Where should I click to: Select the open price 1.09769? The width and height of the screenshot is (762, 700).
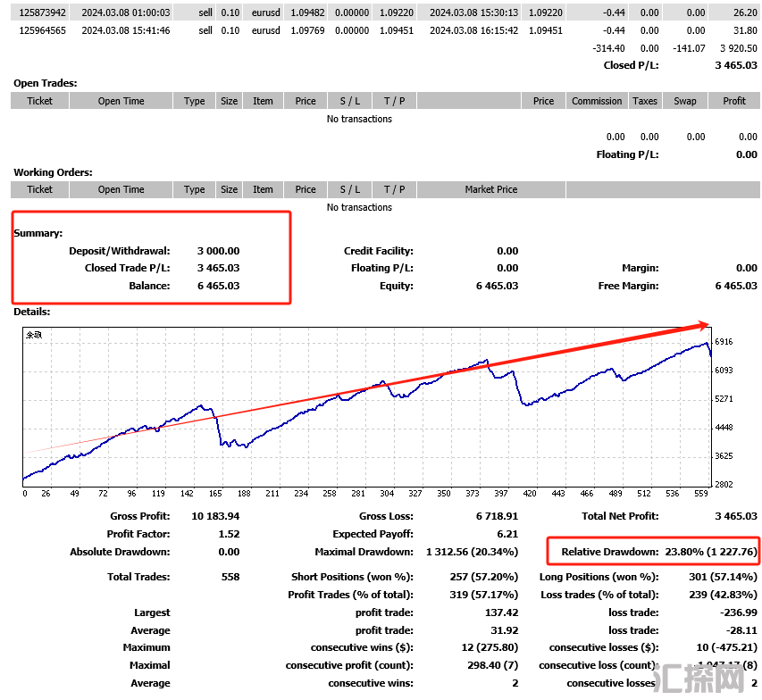point(307,30)
